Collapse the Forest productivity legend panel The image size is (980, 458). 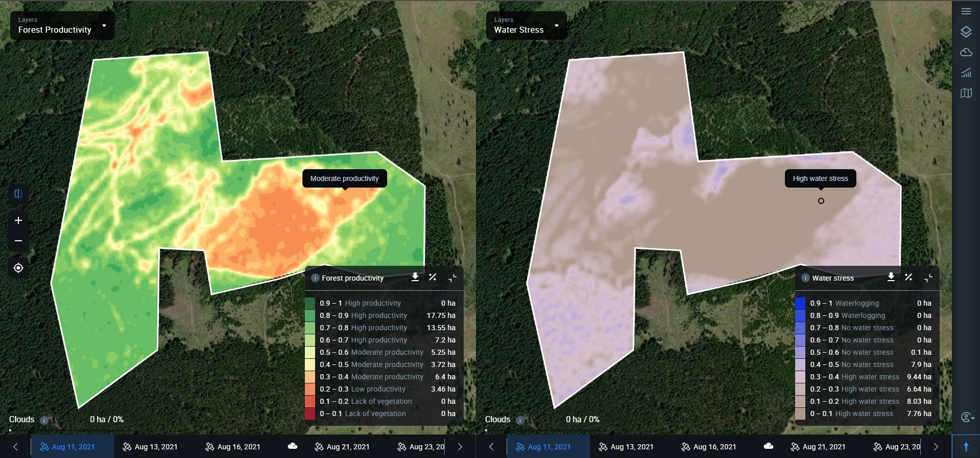click(452, 278)
